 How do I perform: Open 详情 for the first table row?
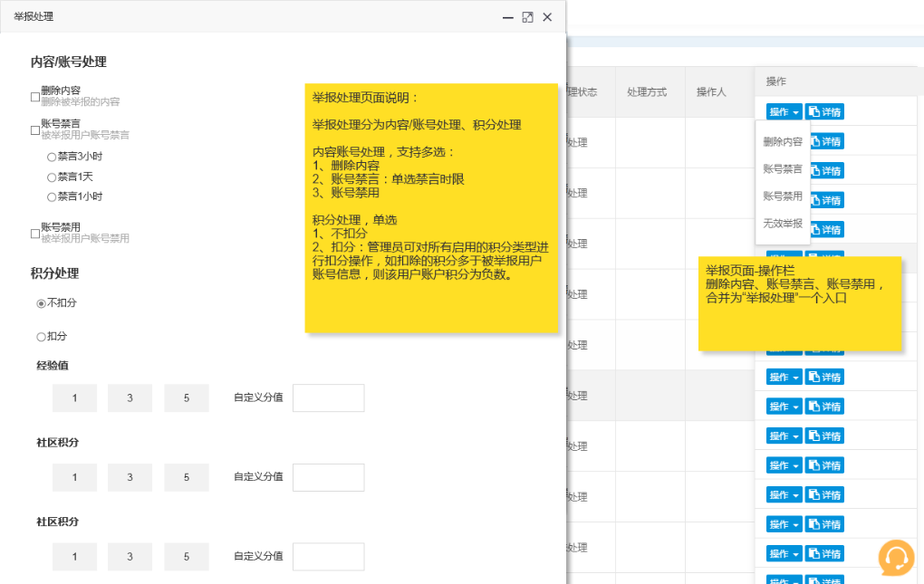click(x=824, y=111)
